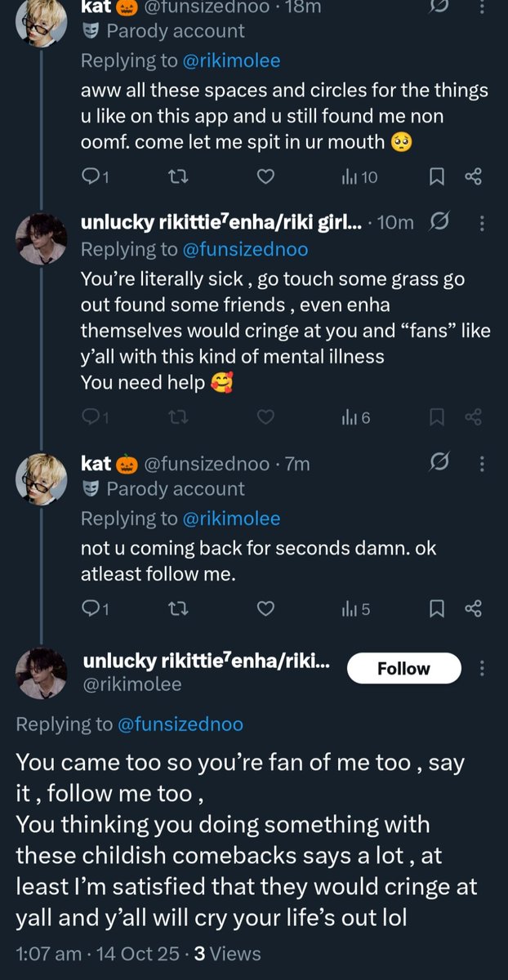Follow the @rikimolee account
Screen dimensions: 508x980
pyautogui.click(x=403, y=669)
